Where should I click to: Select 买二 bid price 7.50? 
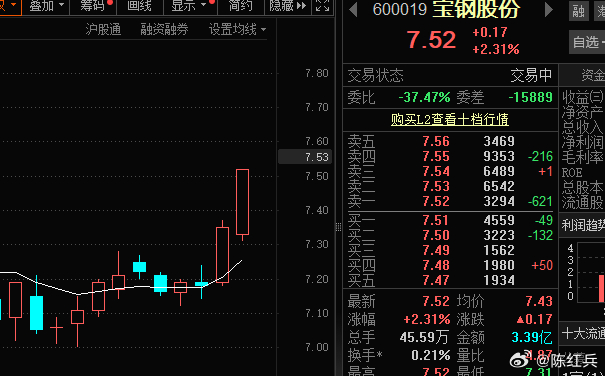pyautogui.click(x=436, y=235)
